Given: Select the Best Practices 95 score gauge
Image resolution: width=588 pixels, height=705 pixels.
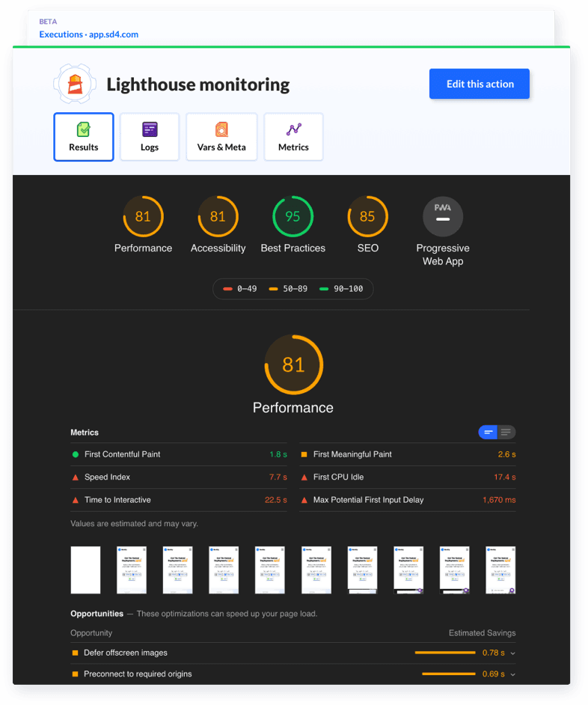Looking at the screenshot, I should [293, 217].
